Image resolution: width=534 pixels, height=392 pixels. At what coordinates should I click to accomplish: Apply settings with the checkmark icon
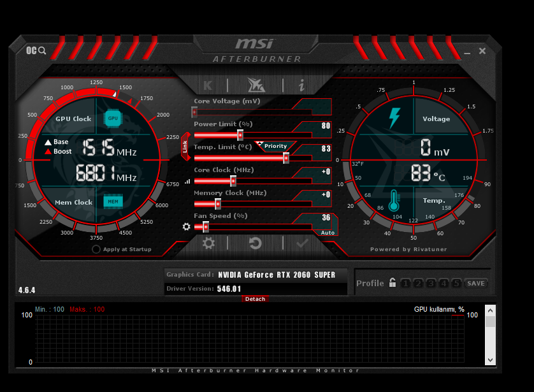tap(303, 243)
